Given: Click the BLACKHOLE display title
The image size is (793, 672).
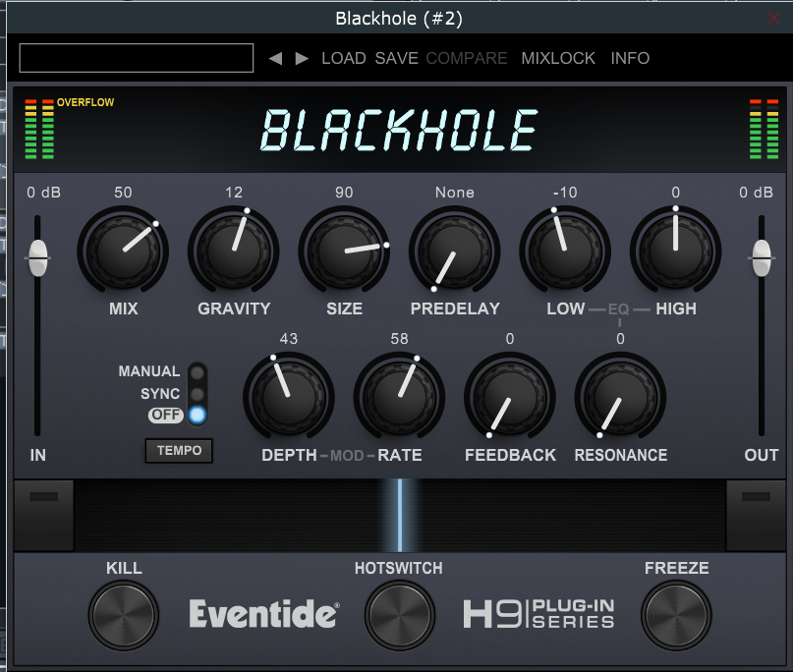Looking at the screenshot, I should 399,131.
